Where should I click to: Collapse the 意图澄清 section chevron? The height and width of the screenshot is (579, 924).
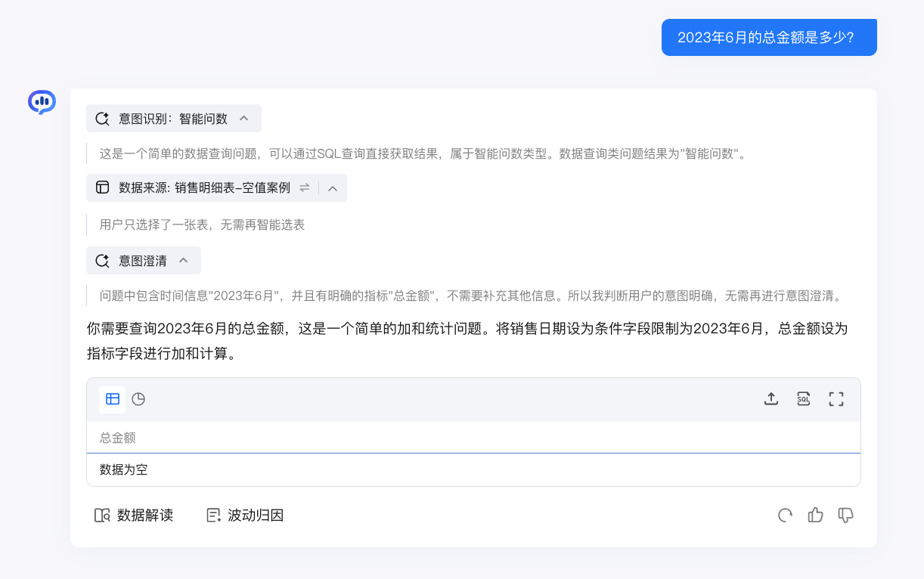(183, 261)
